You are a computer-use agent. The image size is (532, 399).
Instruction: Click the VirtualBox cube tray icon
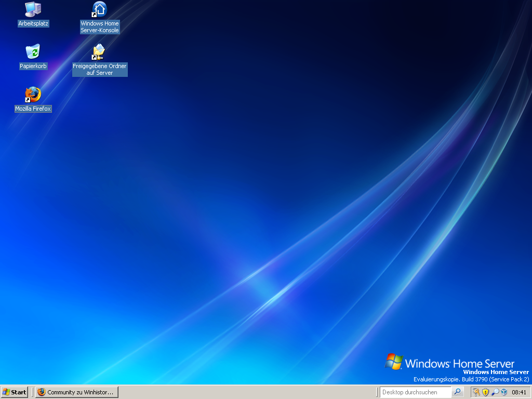point(504,392)
